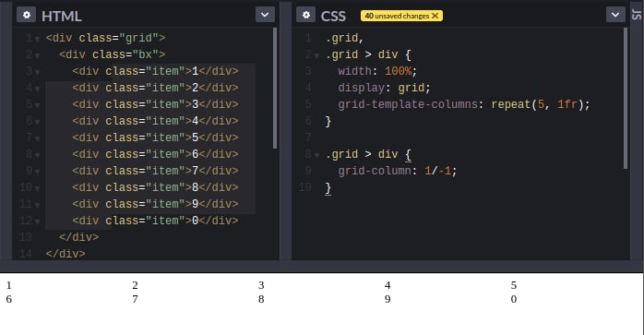
Task: Expand the HTML panel dropdown menu
Action: click(265, 15)
